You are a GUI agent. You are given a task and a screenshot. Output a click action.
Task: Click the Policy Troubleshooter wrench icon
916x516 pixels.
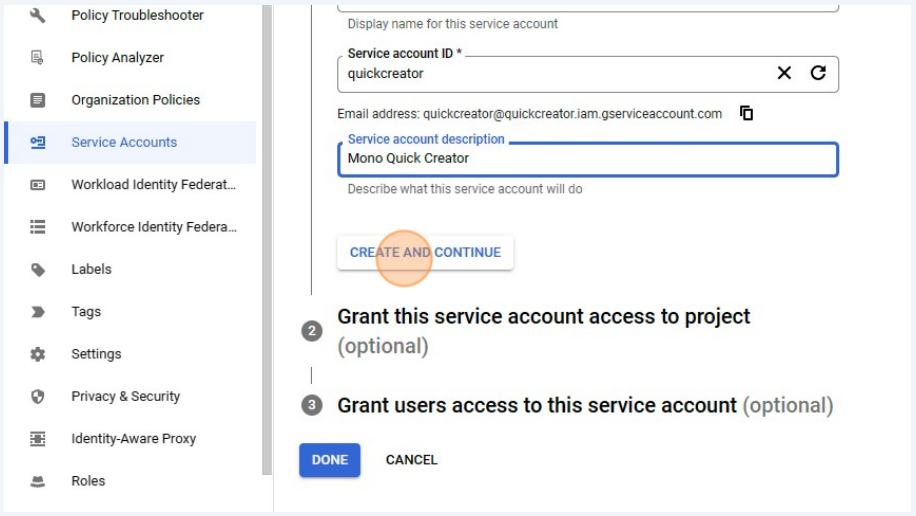coord(37,15)
